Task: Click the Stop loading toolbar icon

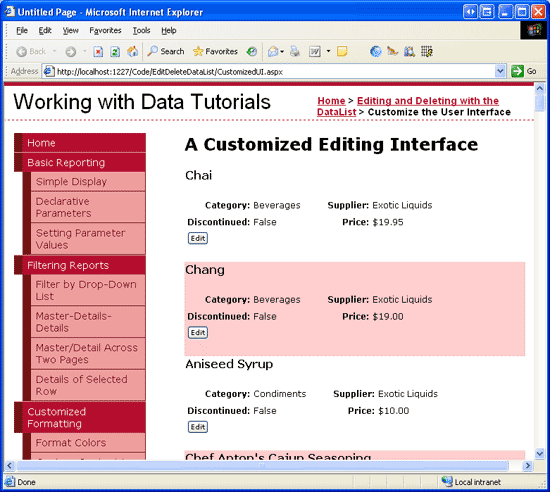Action: [98, 52]
